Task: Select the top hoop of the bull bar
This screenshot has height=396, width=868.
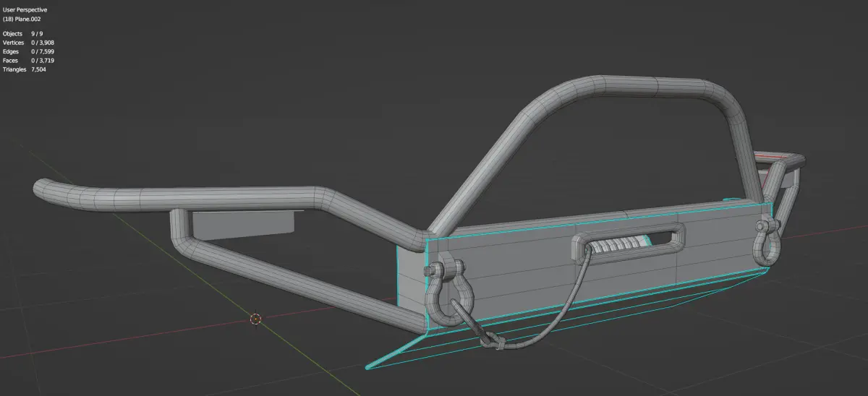Action: pyautogui.click(x=629, y=85)
